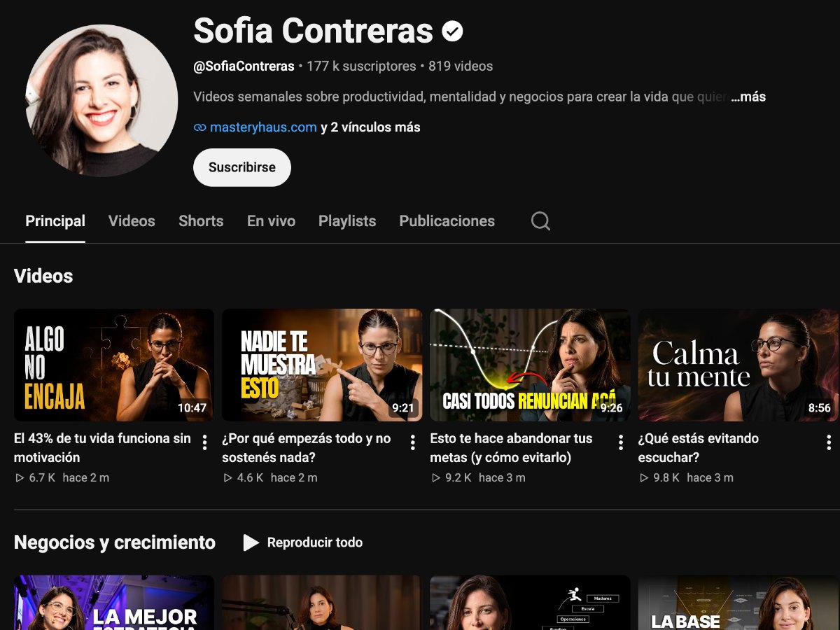Click the "9.8 K" view count
840x630 pixels.
pyautogui.click(x=666, y=478)
